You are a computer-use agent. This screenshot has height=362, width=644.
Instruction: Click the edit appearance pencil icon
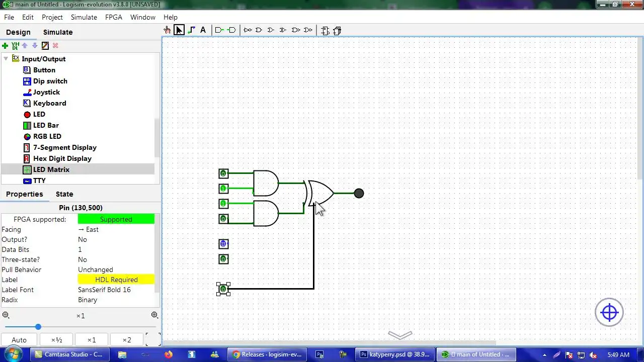click(45, 46)
